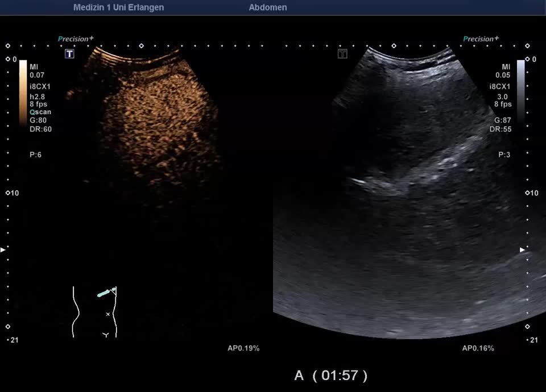Viewport: 546px width, 392px height.
Task: Click the Medizin 1 Uni Erlangen header
Action: click(118, 7)
